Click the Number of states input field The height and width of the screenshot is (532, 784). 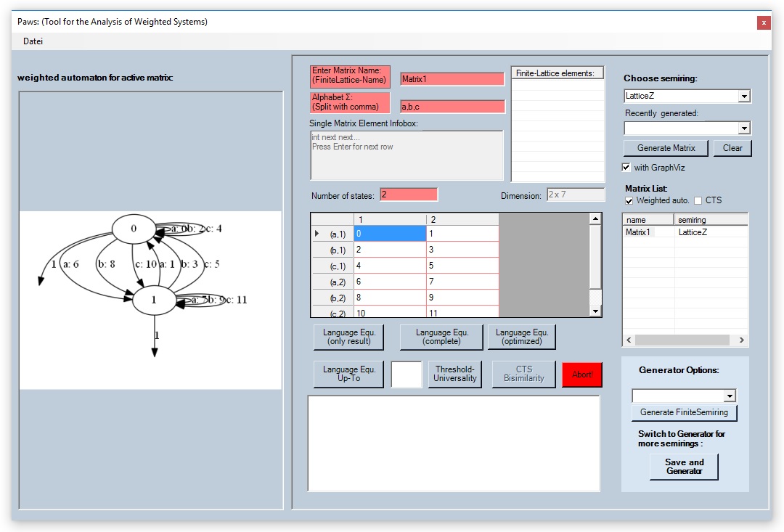coord(409,195)
